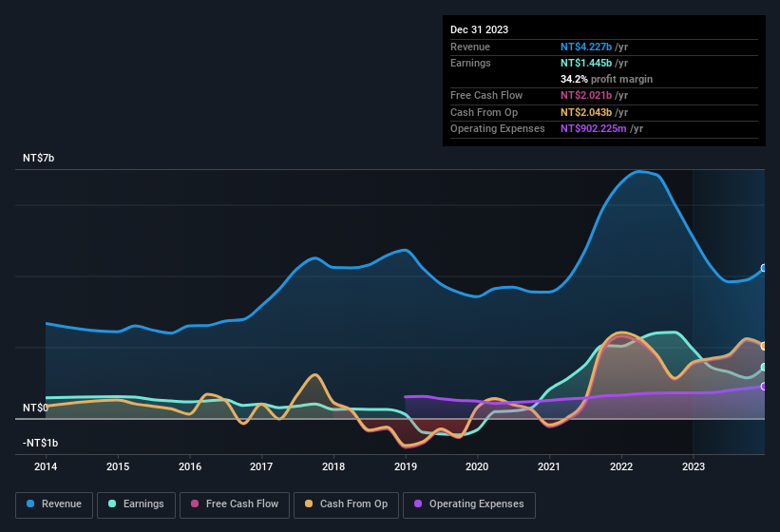Click the orange Cash From Op endpoint marker

[x=764, y=346]
